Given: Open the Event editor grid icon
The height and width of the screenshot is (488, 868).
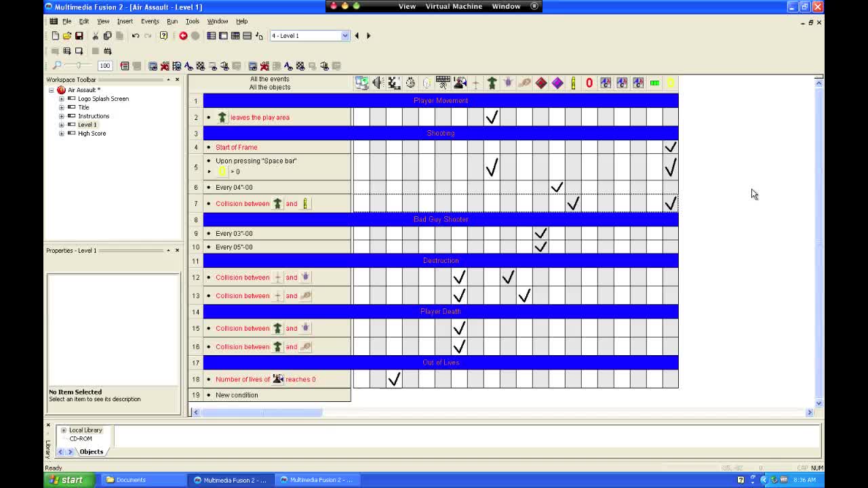Looking at the screenshot, I should [235, 36].
